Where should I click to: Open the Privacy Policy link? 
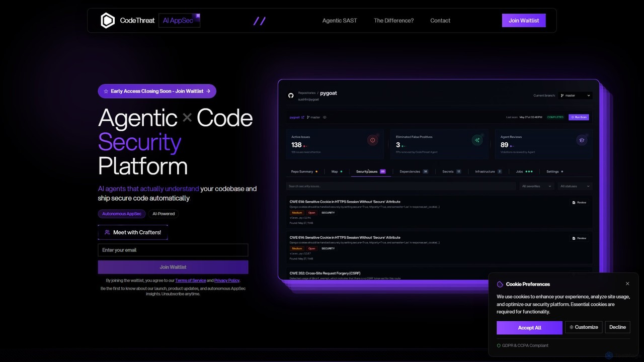click(x=227, y=281)
